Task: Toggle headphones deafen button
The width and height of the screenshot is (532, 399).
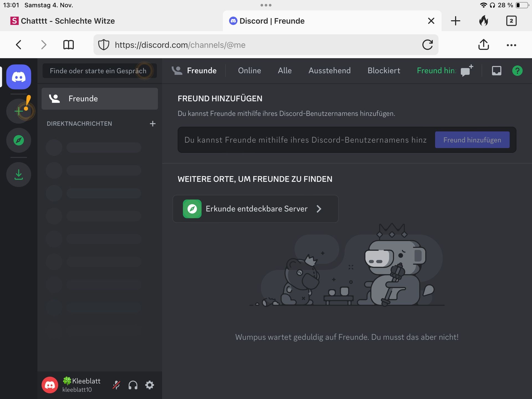Action: click(133, 385)
